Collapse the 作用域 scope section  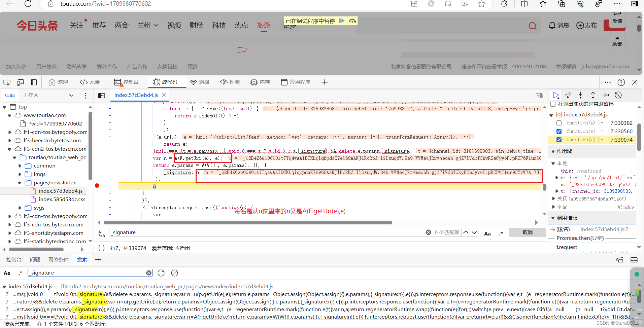tap(553, 151)
